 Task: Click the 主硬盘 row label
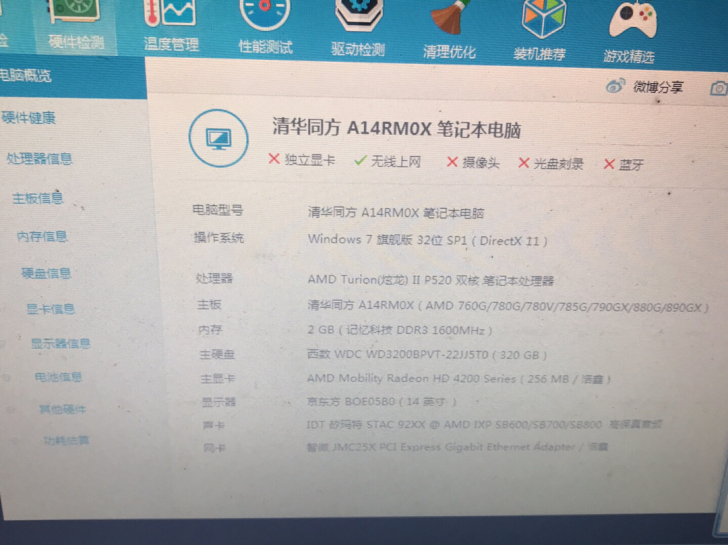coord(217,355)
